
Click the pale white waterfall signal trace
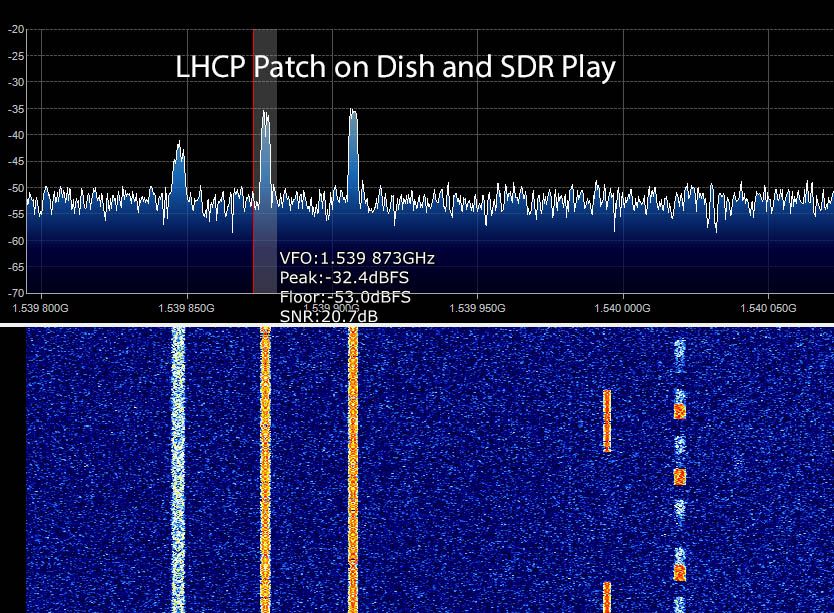point(178,470)
